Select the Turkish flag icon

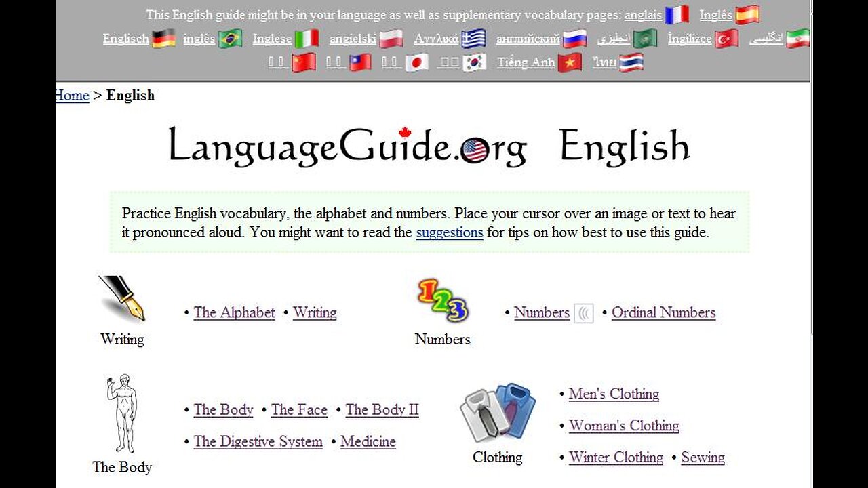pyautogui.click(x=726, y=39)
